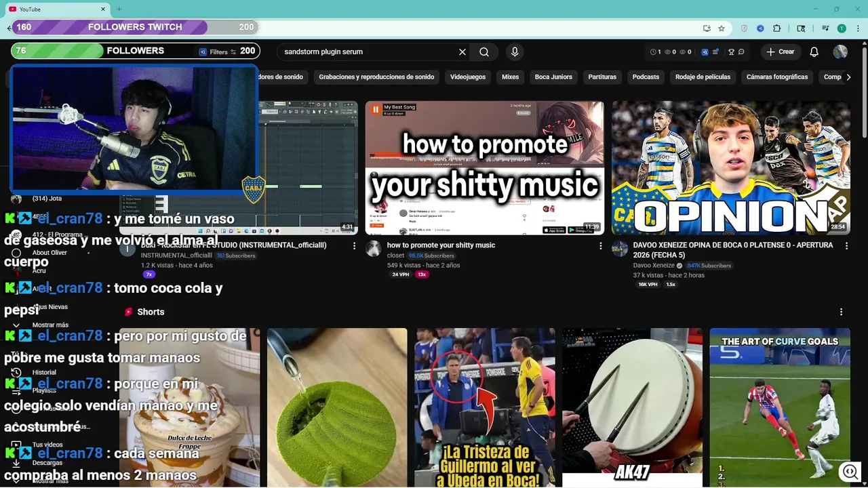This screenshot has height=488, width=868.
Task: Open the Dulce de Leche Frappe short
Action: 189,408
